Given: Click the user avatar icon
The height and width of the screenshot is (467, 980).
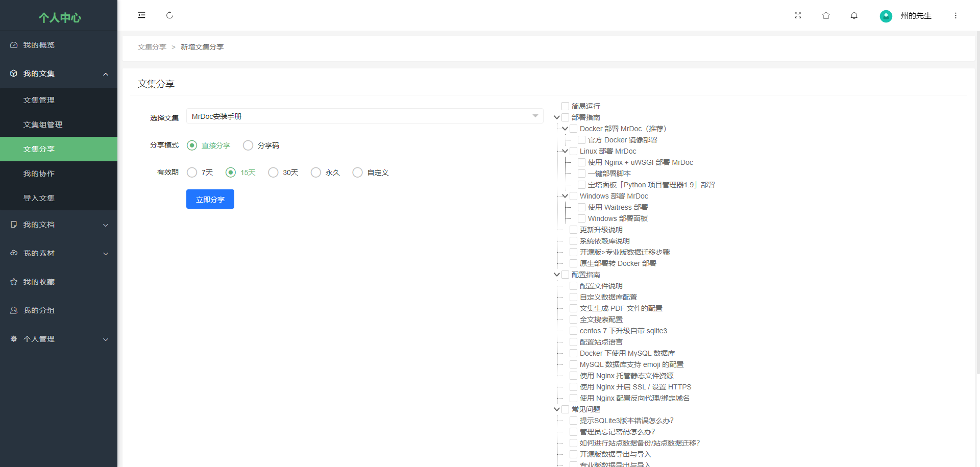Looking at the screenshot, I should [886, 16].
